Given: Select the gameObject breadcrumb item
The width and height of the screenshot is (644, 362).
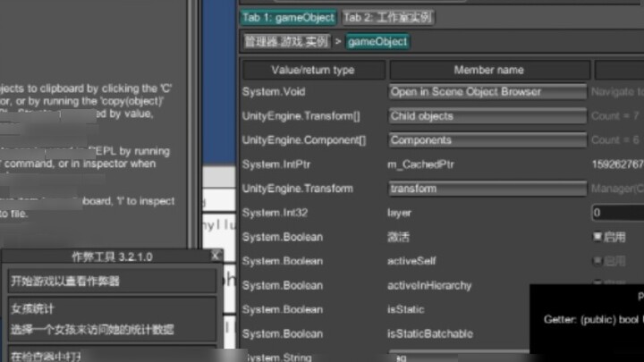Looking at the screenshot, I should tap(377, 41).
